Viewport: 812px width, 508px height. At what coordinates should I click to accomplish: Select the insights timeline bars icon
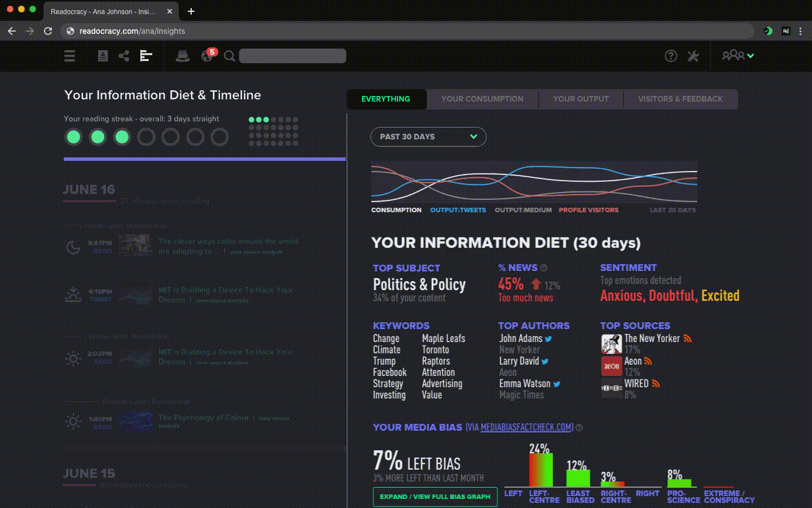coord(146,56)
